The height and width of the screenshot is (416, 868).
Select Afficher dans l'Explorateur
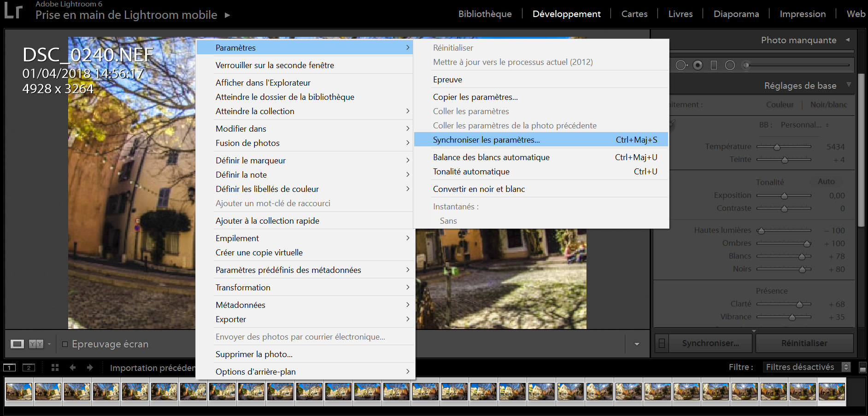pyautogui.click(x=305, y=83)
